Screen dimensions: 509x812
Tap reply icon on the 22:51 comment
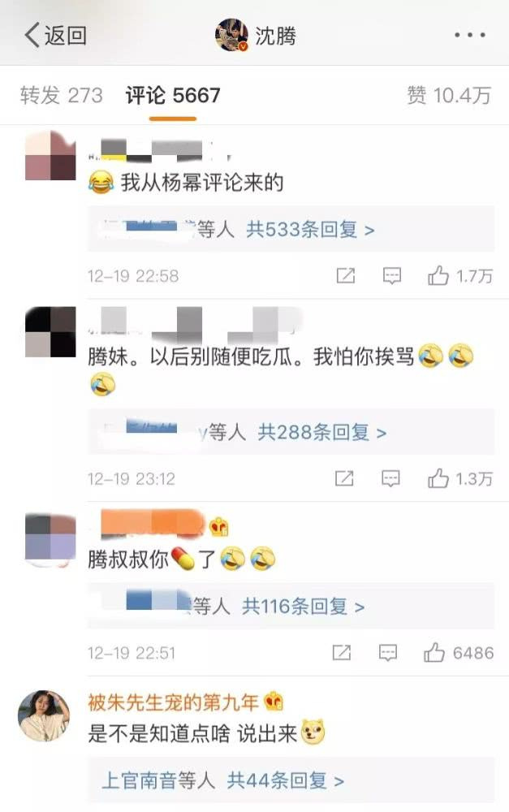click(388, 653)
